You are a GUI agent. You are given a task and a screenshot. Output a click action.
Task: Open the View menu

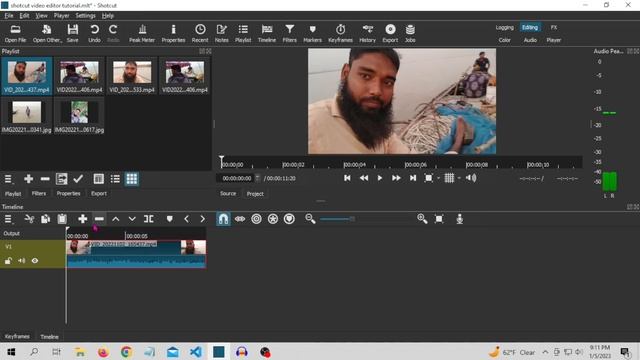[x=41, y=16]
